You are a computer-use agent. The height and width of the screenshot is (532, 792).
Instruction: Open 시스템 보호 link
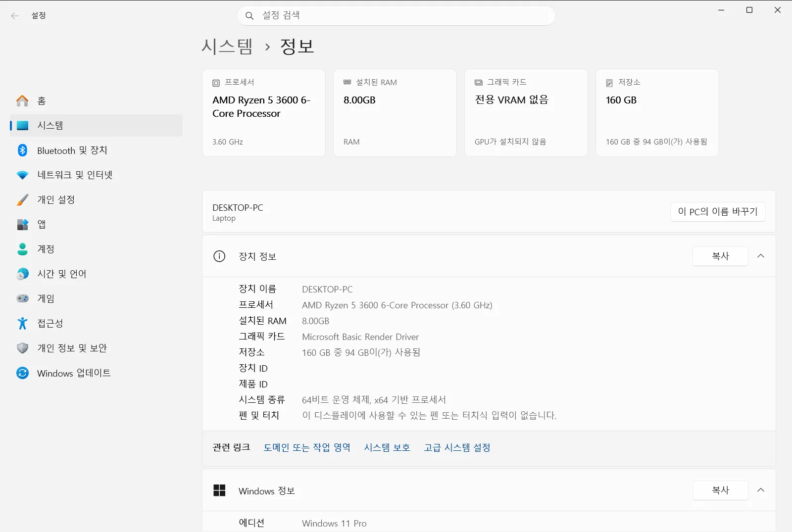pyautogui.click(x=387, y=448)
